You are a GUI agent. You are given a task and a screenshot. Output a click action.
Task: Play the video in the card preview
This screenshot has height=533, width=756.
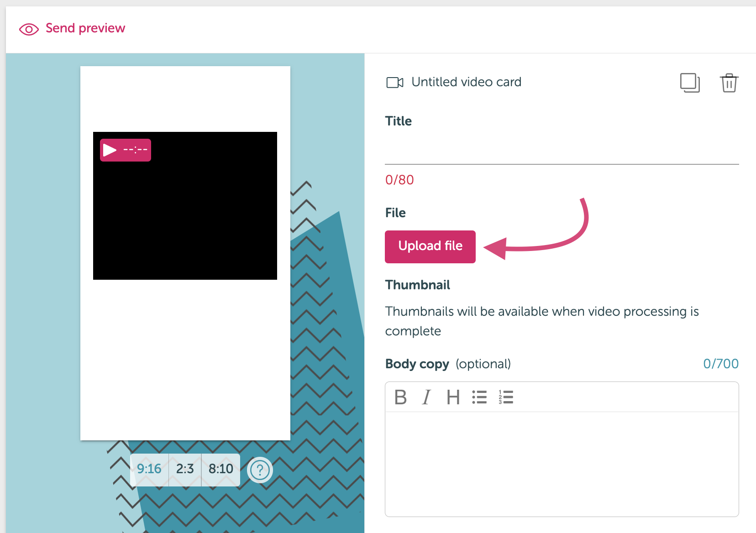click(x=126, y=150)
